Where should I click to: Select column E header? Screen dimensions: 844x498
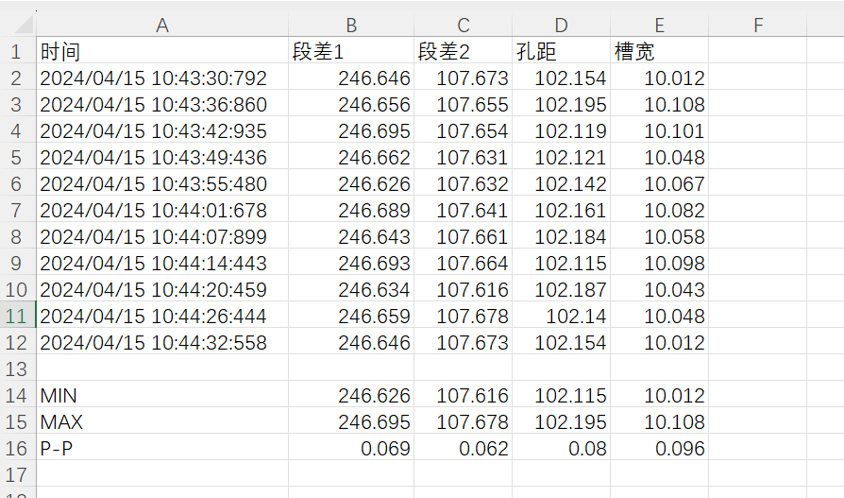tap(659, 25)
